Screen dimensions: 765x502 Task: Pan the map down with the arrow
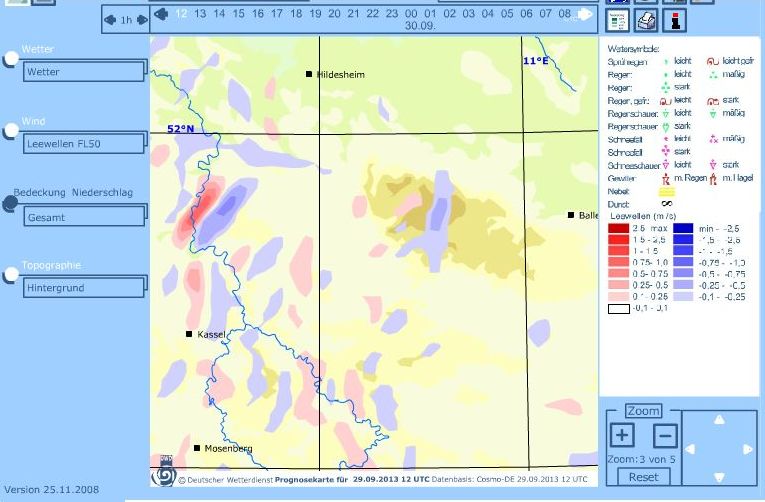tap(718, 477)
